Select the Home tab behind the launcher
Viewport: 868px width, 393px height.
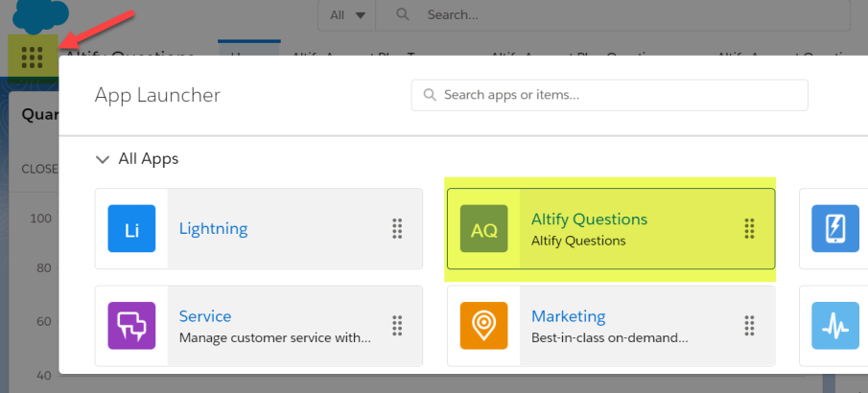click(x=249, y=48)
